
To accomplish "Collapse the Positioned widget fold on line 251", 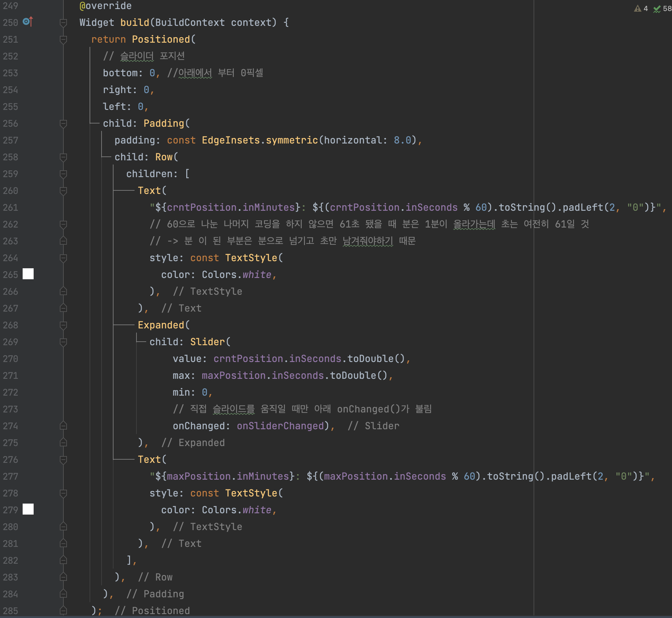I will (x=63, y=39).
